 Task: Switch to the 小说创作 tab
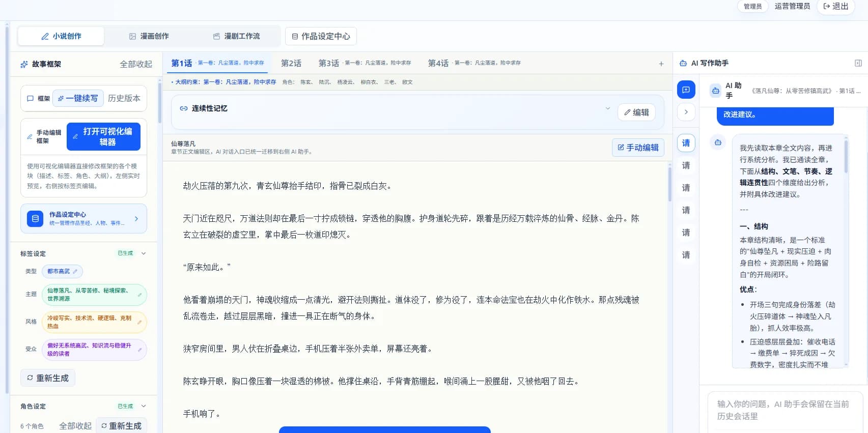[x=61, y=36]
